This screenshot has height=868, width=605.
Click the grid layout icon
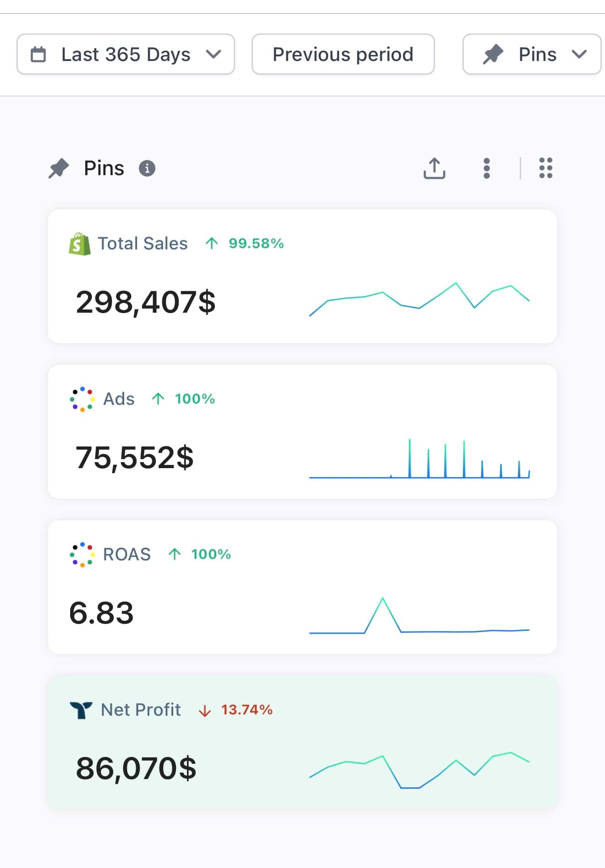545,168
